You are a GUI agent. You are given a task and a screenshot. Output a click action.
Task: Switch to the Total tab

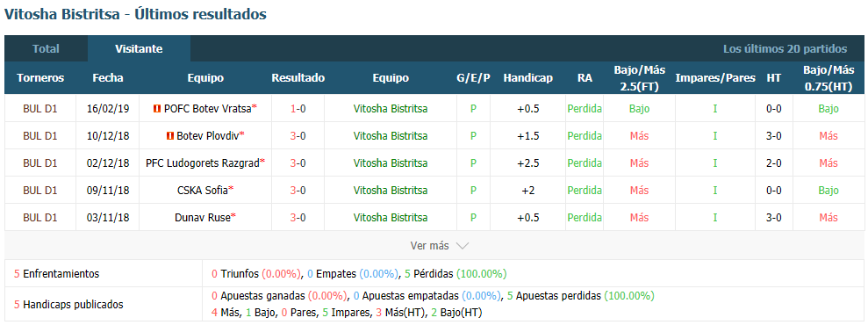pyautogui.click(x=46, y=48)
